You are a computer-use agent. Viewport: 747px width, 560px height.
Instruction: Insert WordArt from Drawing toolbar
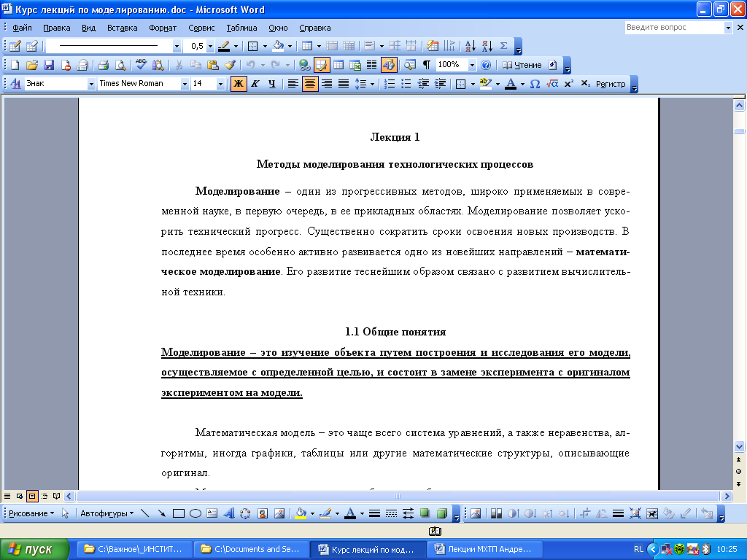coord(229,513)
